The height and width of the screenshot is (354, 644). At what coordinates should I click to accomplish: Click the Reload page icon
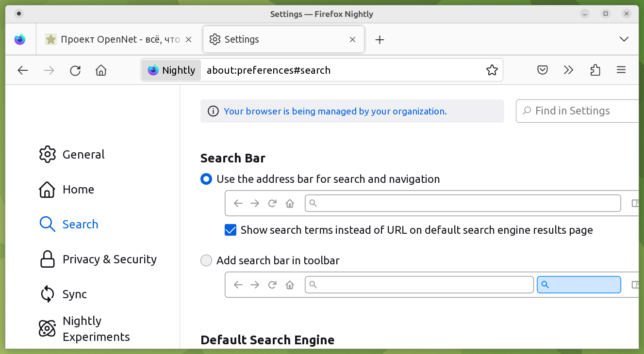[x=75, y=70]
